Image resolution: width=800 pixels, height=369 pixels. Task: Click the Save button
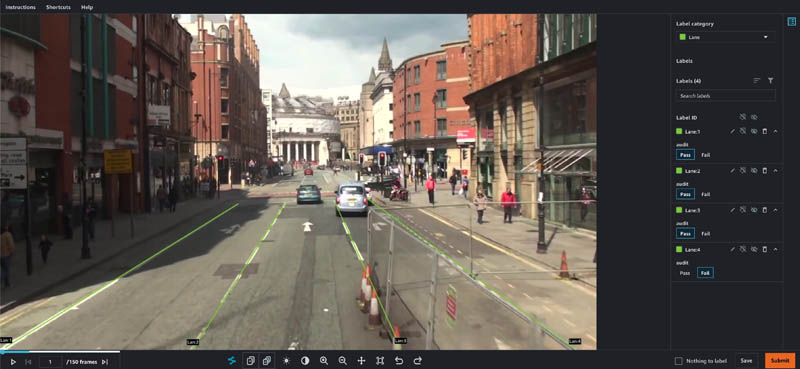746,361
